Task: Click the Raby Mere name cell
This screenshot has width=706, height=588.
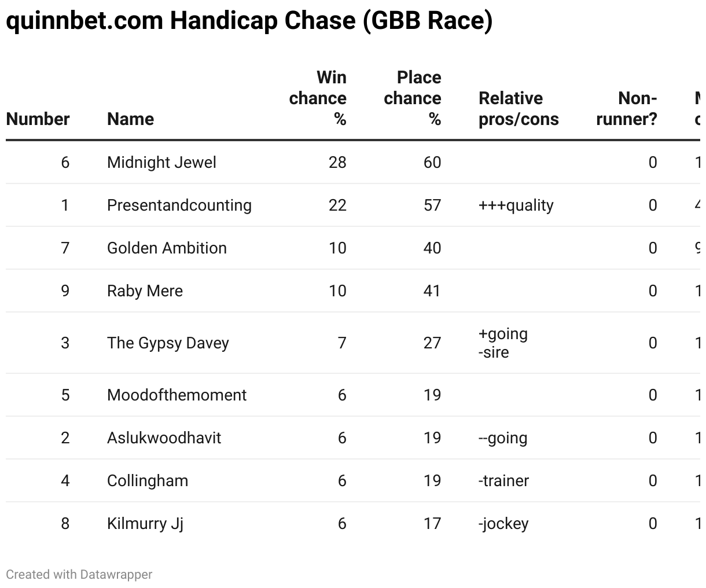Action: pos(145,291)
